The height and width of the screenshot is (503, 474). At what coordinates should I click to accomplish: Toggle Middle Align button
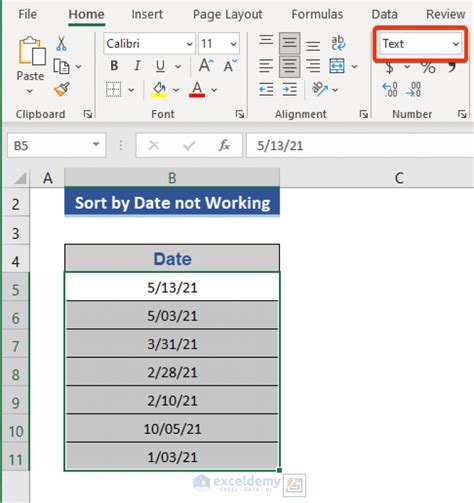pos(289,43)
